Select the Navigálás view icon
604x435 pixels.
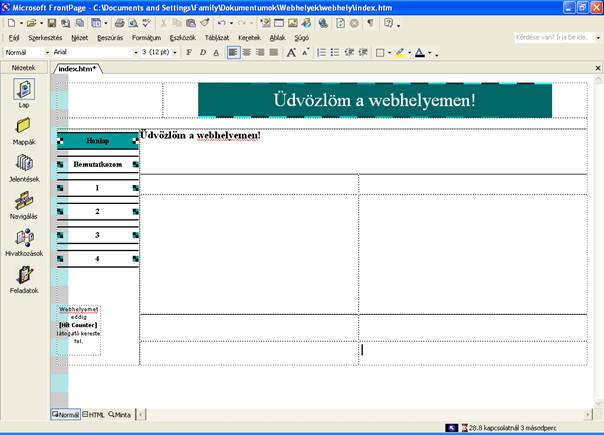[23, 202]
